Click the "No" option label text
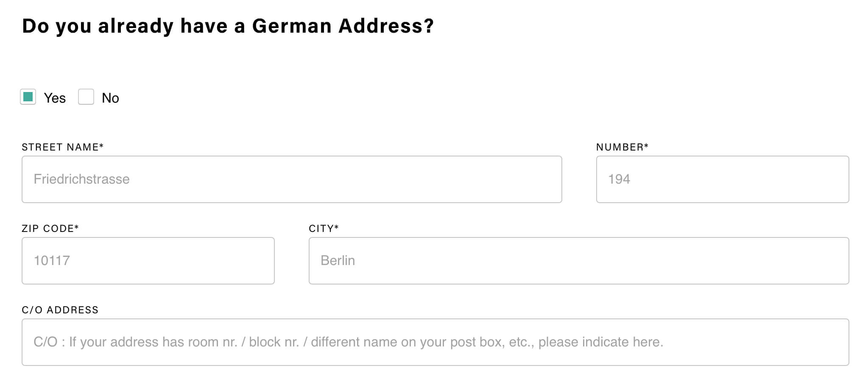The image size is (868, 385). [x=110, y=98]
